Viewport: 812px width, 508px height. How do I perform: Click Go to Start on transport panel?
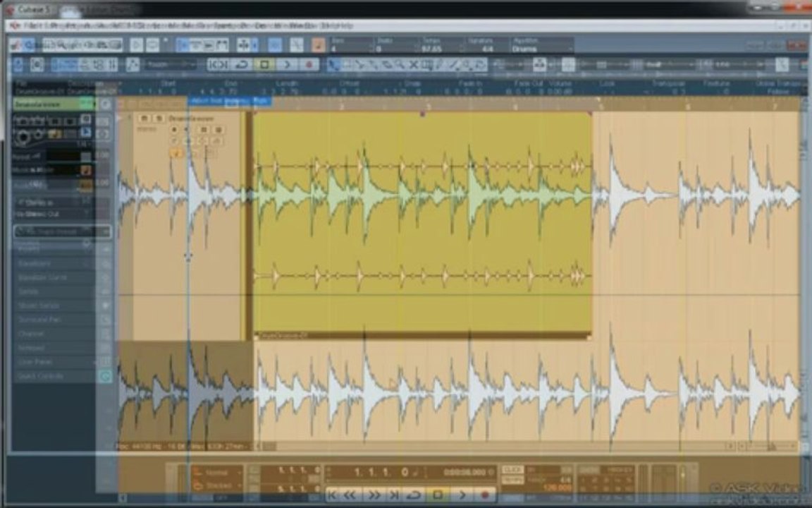[333, 495]
